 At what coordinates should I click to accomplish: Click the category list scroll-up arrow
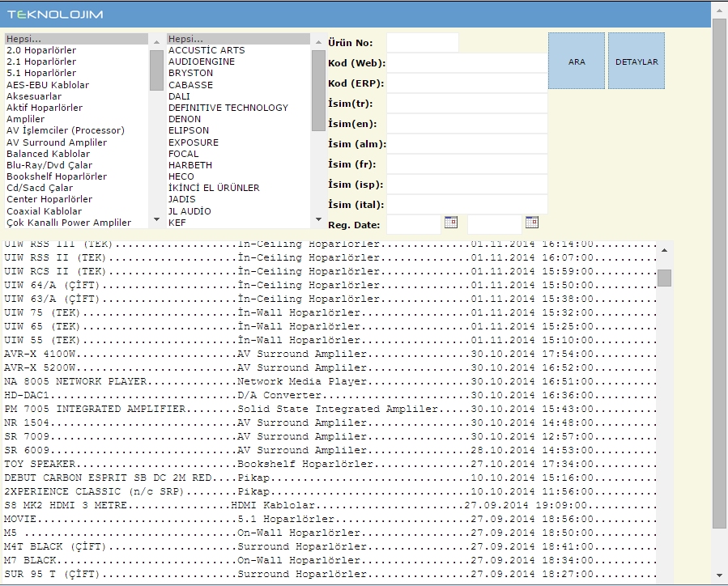click(156, 42)
